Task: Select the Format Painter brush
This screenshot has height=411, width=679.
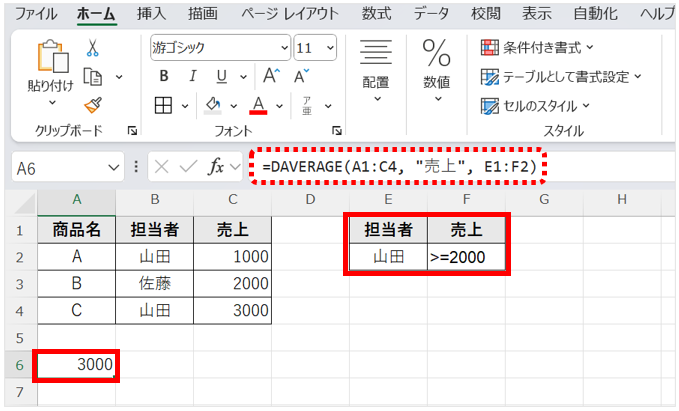Action: [93, 105]
